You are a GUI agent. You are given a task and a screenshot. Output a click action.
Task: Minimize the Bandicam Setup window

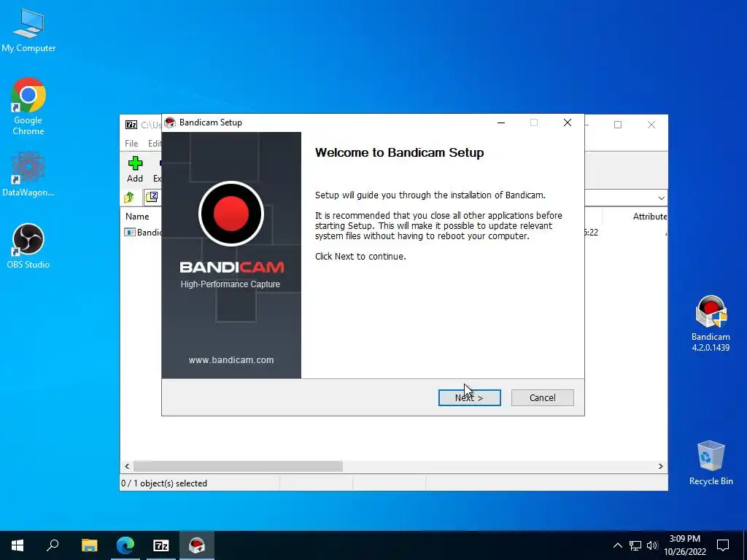[x=501, y=122]
